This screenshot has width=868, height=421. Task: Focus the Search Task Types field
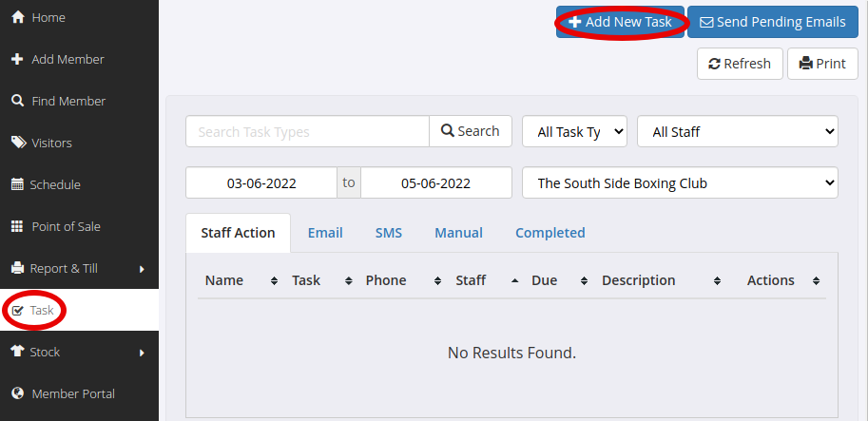coord(307,131)
